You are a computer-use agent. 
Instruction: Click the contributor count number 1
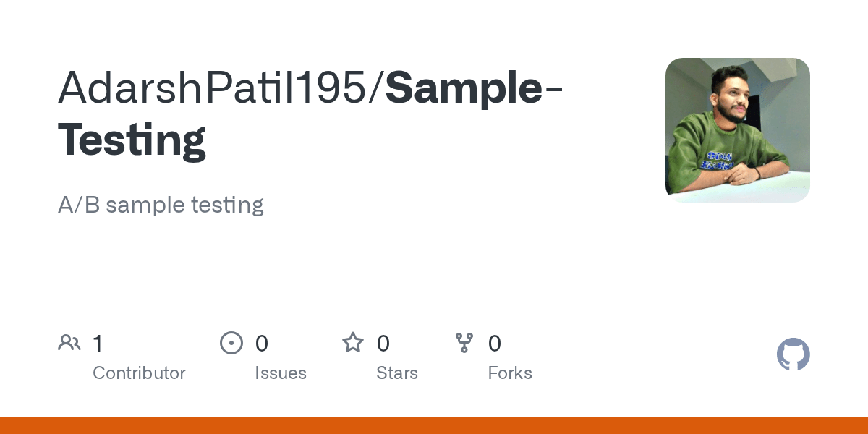98,343
